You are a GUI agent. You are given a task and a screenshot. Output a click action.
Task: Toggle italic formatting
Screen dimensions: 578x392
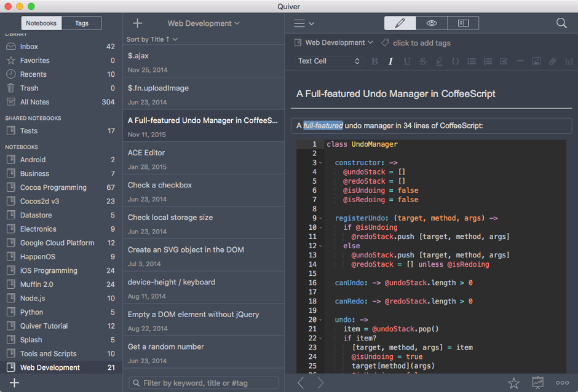pyautogui.click(x=390, y=61)
